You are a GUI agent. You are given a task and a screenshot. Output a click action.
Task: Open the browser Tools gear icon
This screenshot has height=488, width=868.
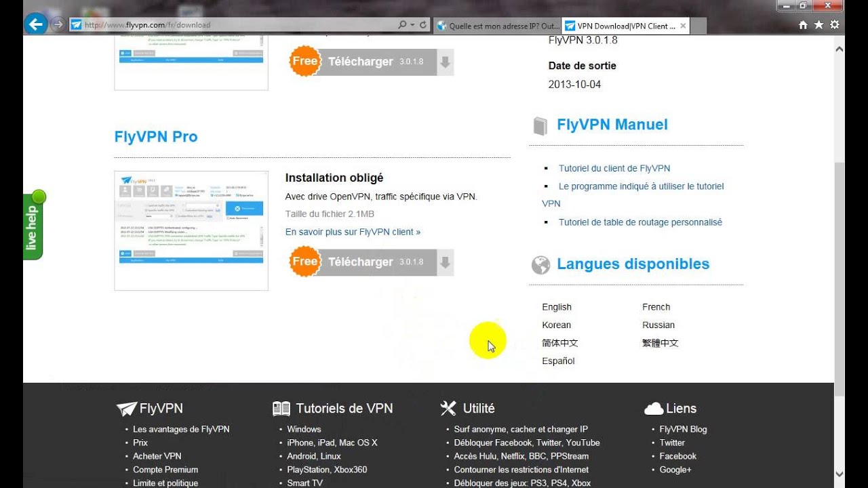835,25
